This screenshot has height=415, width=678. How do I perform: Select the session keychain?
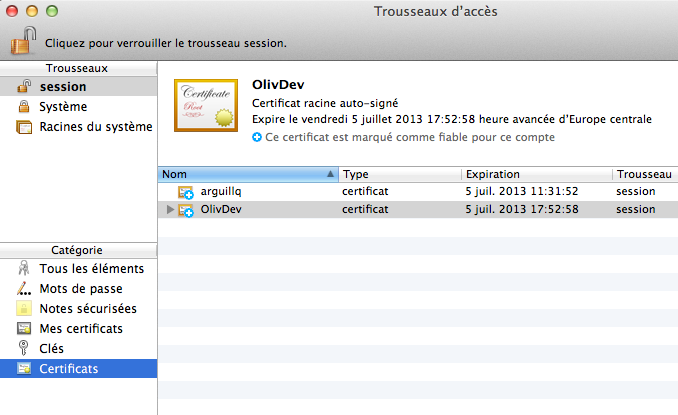click(x=62, y=87)
